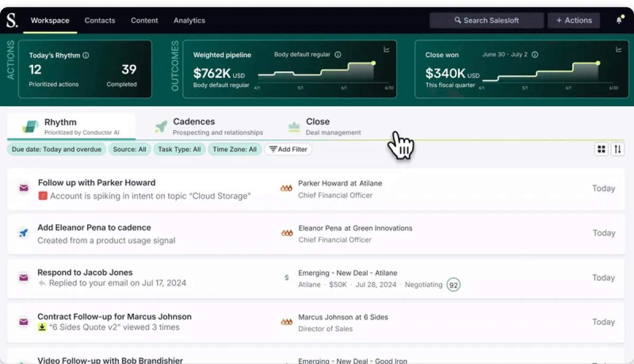The image size is (634, 364).
Task: Click the Close won trend chart
Action: coord(548,73)
